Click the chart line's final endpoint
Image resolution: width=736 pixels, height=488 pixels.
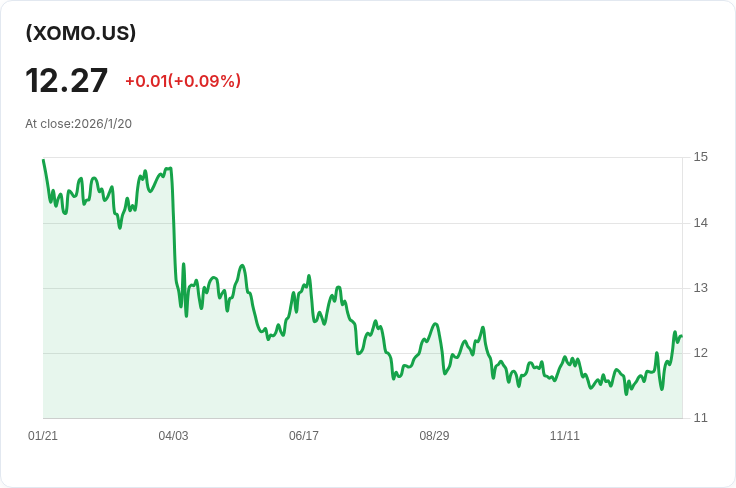point(681,337)
